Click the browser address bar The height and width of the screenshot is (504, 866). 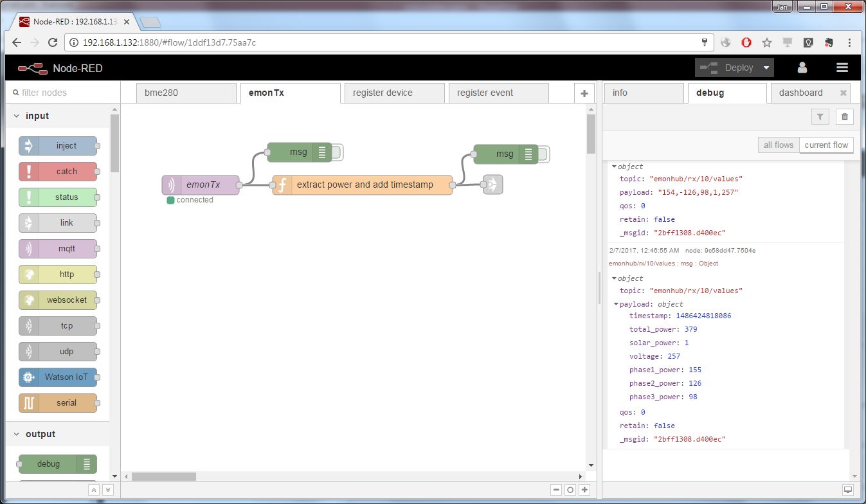click(x=390, y=43)
